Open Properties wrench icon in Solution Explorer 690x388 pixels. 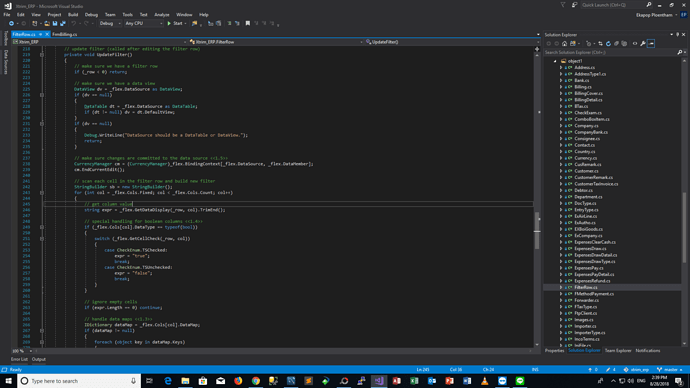643,44
